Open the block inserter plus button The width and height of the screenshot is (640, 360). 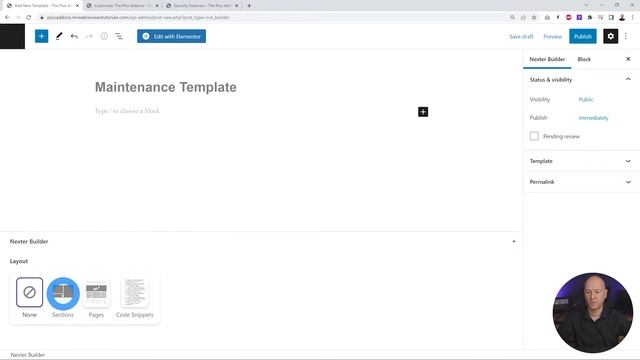pyautogui.click(x=41, y=36)
